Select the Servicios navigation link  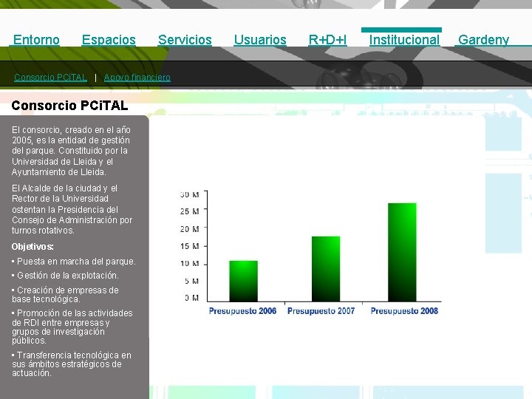(x=185, y=40)
